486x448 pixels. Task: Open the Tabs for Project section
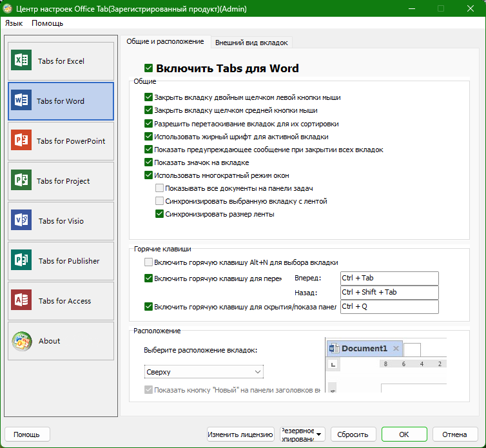tap(61, 181)
